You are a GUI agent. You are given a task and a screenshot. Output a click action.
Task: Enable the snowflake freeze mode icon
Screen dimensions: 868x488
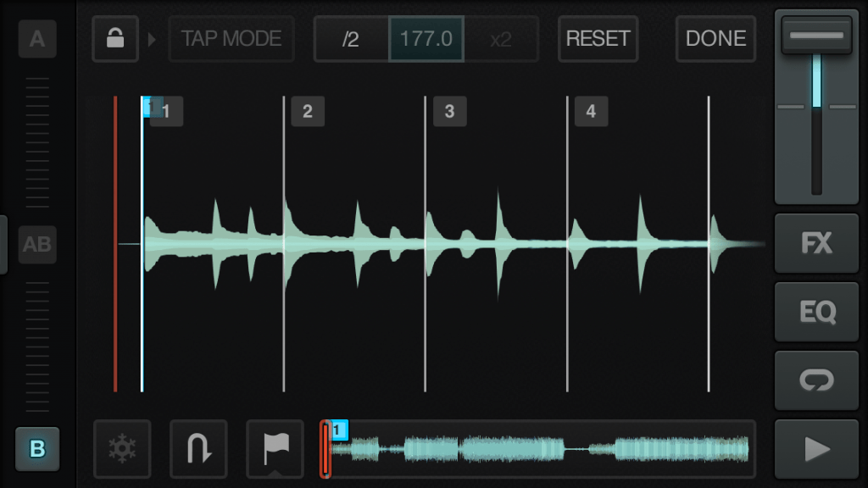point(122,449)
